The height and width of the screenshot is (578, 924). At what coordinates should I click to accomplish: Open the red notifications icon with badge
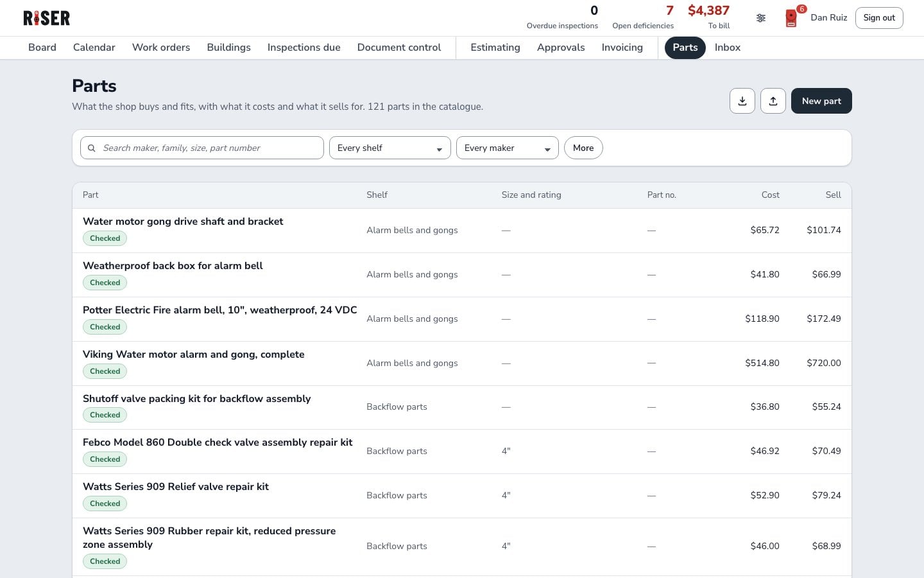coord(792,18)
